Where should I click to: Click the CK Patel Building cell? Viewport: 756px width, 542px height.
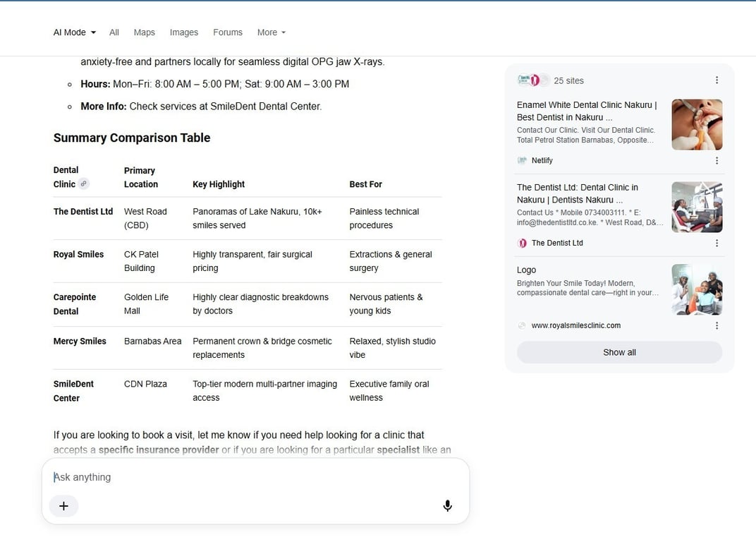pyautogui.click(x=141, y=261)
